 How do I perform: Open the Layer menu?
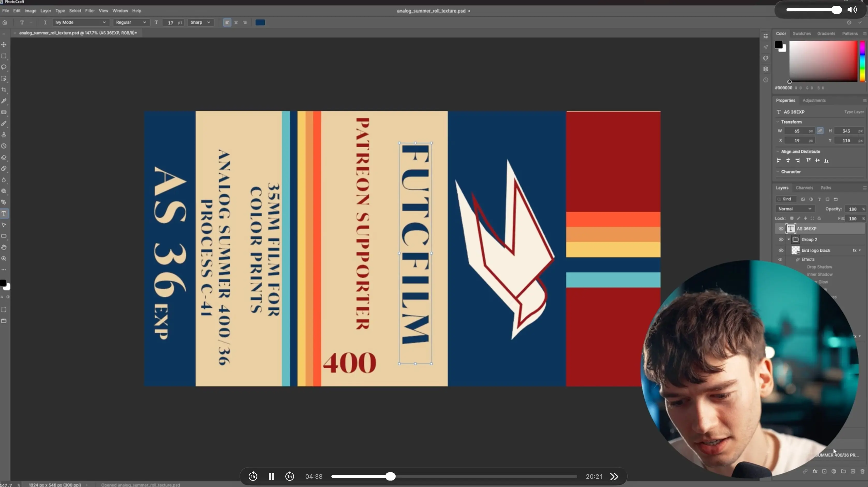point(46,11)
